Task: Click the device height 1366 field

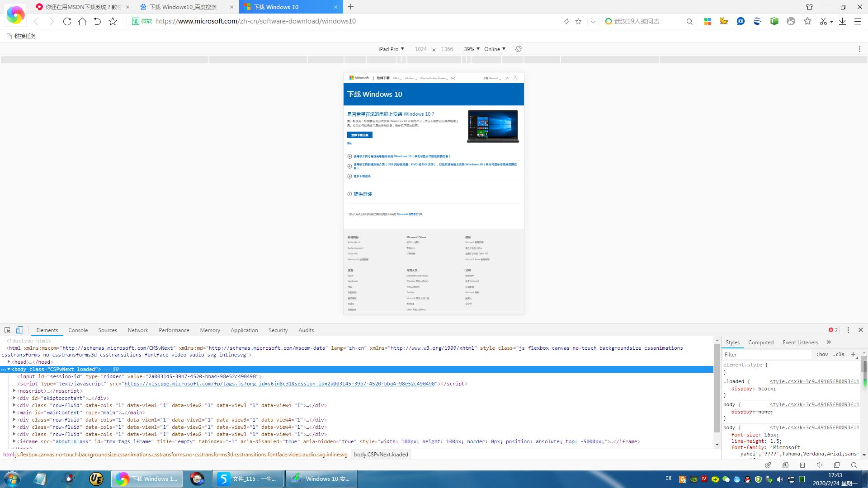Action: tap(447, 49)
